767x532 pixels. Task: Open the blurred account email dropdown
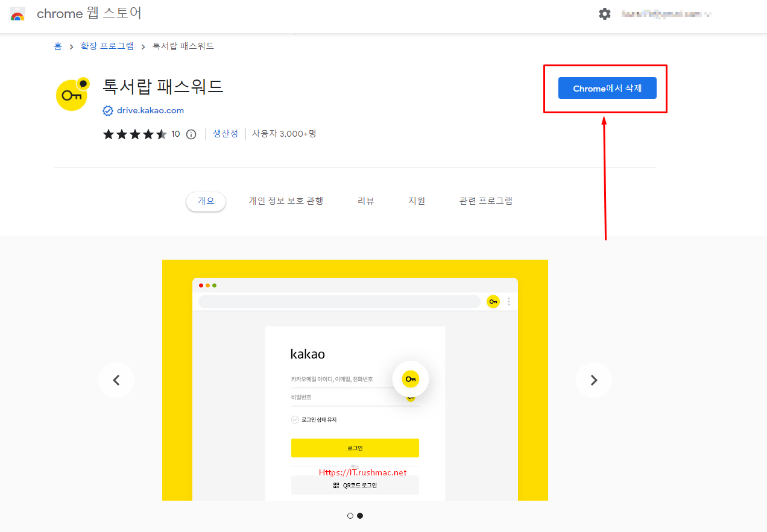click(666, 13)
